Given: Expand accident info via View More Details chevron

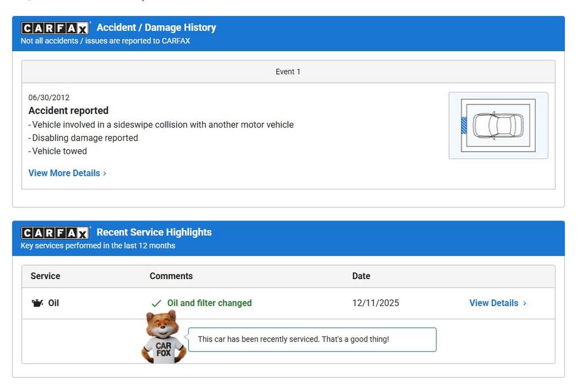Looking at the screenshot, I should pos(105,173).
